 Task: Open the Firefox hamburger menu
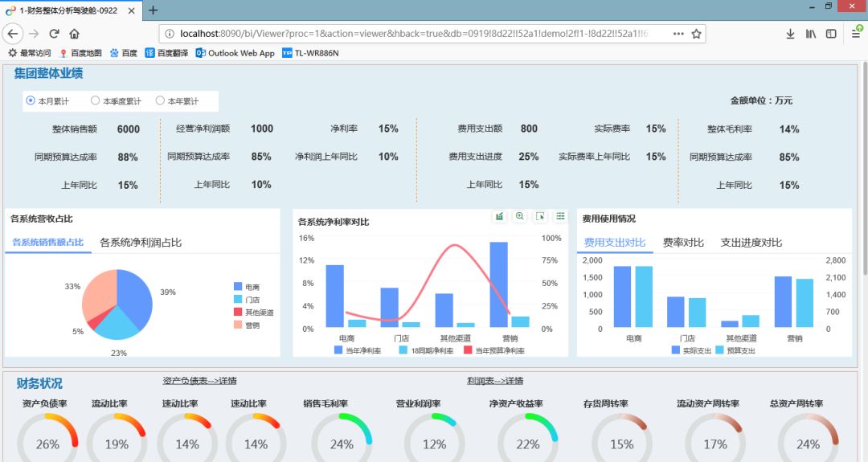pyautogui.click(x=856, y=33)
